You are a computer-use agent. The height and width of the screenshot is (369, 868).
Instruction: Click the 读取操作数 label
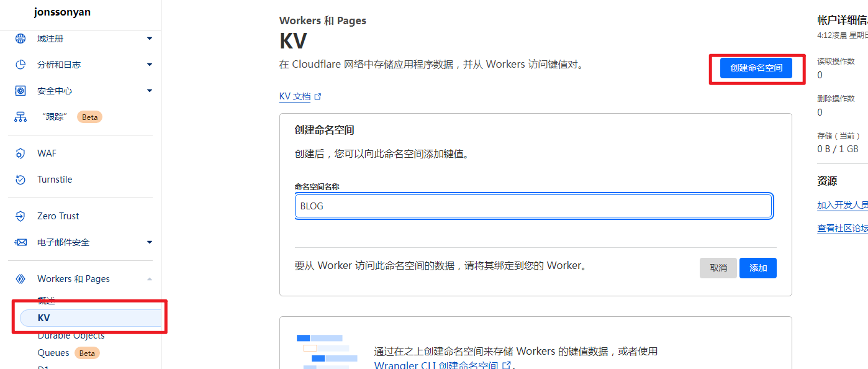pyautogui.click(x=836, y=61)
